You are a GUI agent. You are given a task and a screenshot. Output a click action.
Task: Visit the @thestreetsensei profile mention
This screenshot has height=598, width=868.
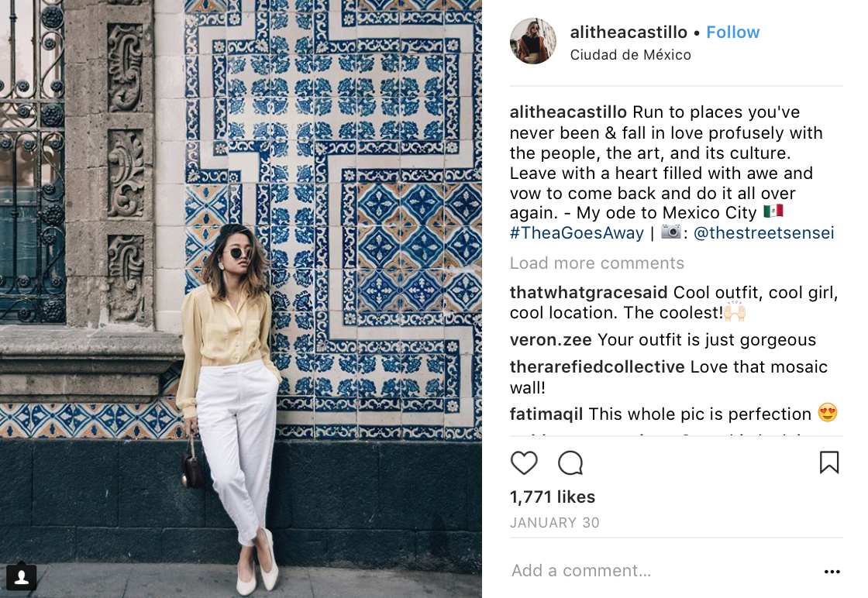pos(763,233)
